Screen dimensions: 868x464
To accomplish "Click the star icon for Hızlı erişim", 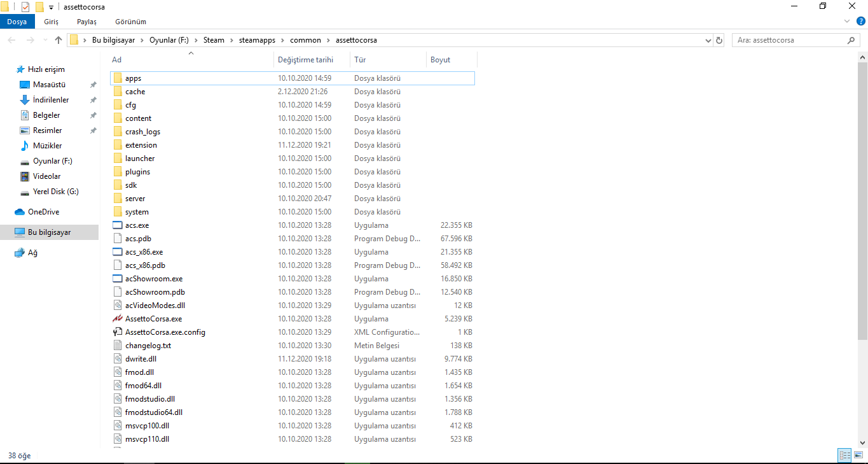I will click(20, 69).
